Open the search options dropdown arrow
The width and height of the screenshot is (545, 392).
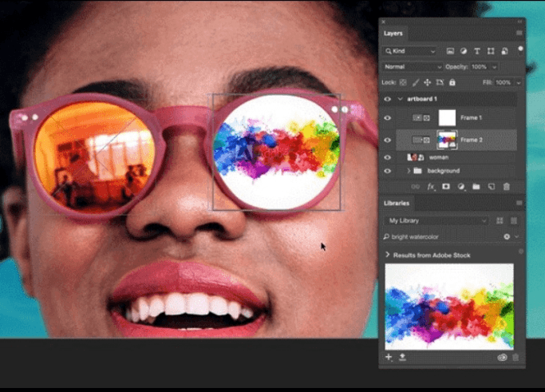(x=517, y=236)
